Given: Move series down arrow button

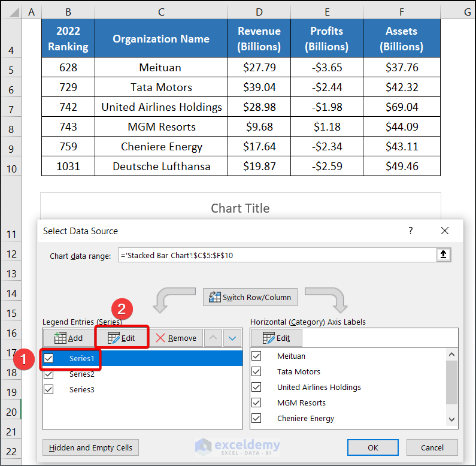Looking at the screenshot, I should tap(232, 338).
